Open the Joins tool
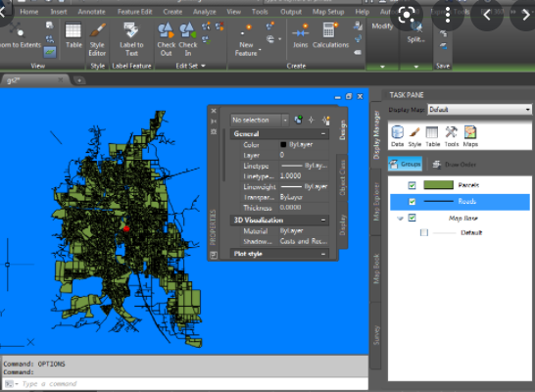 [300, 35]
